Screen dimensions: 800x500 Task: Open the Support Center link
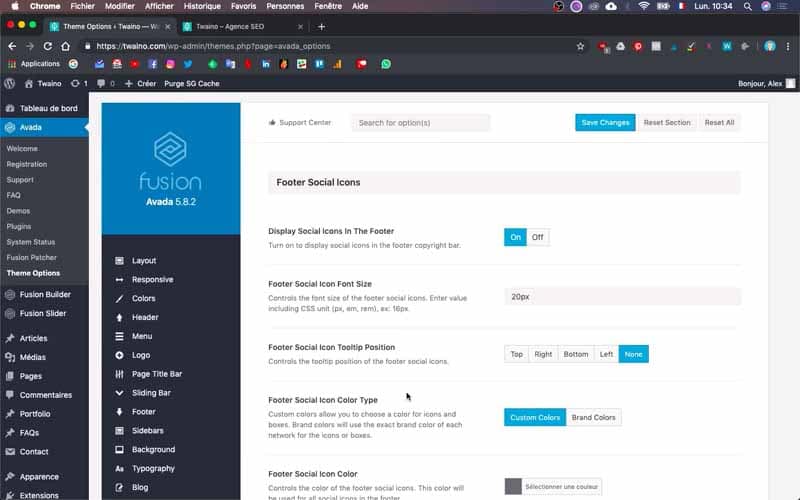point(300,122)
